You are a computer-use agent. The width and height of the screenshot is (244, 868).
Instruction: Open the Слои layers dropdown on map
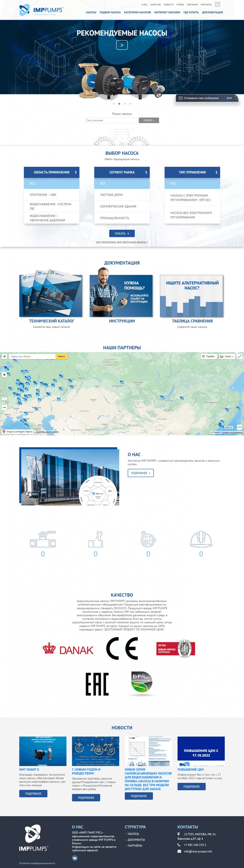pos(227,356)
